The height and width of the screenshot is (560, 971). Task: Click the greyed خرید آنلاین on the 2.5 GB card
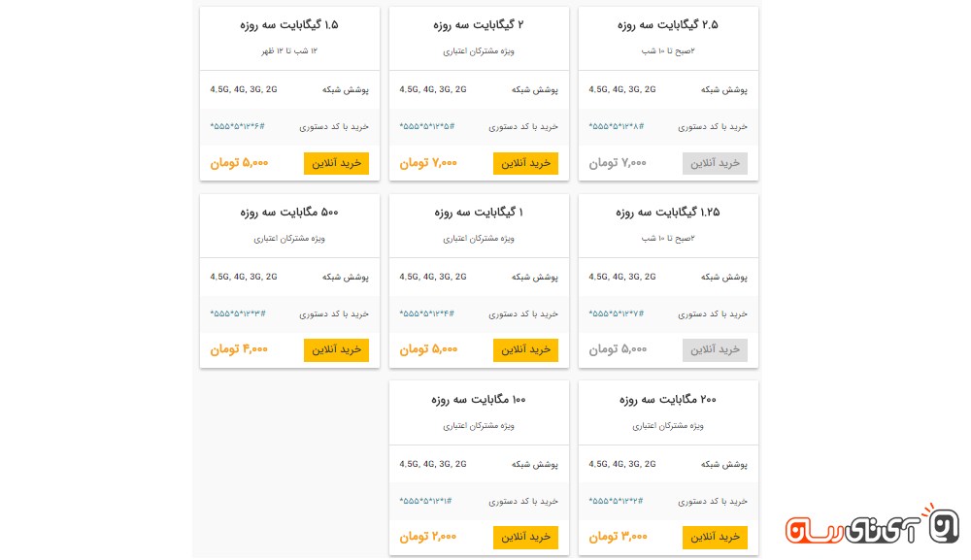[715, 163]
